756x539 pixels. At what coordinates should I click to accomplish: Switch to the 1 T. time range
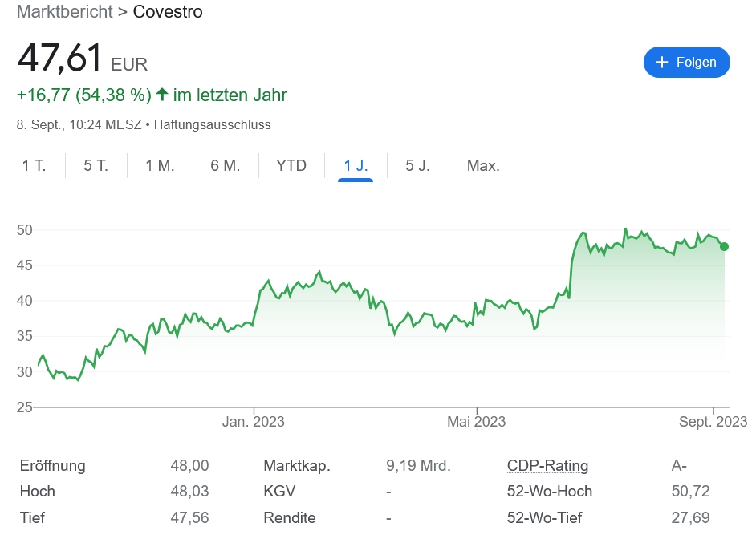pos(35,165)
